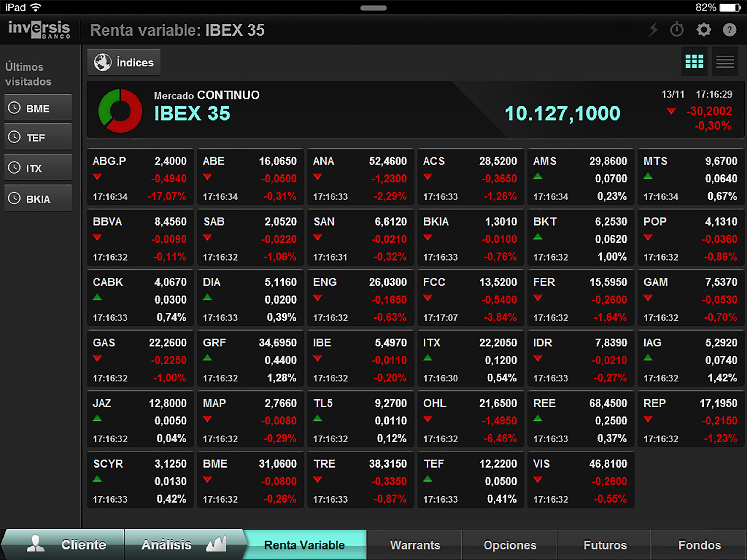This screenshot has height=560, width=747.
Task: Tap the IBEX 35 index value 10.127,1000
Action: pos(562,113)
